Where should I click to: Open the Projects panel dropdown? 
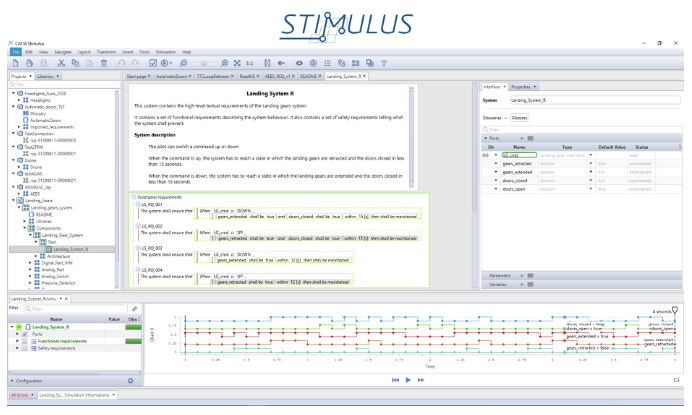point(30,76)
